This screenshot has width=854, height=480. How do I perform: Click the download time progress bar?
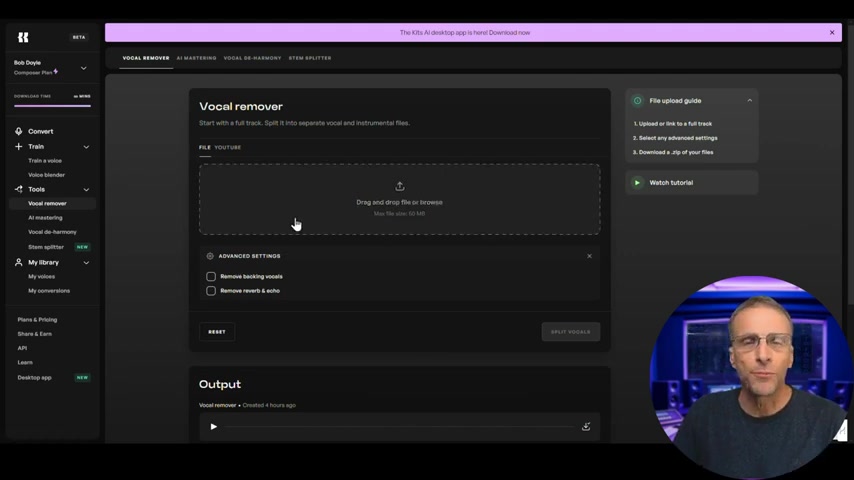(52, 106)
